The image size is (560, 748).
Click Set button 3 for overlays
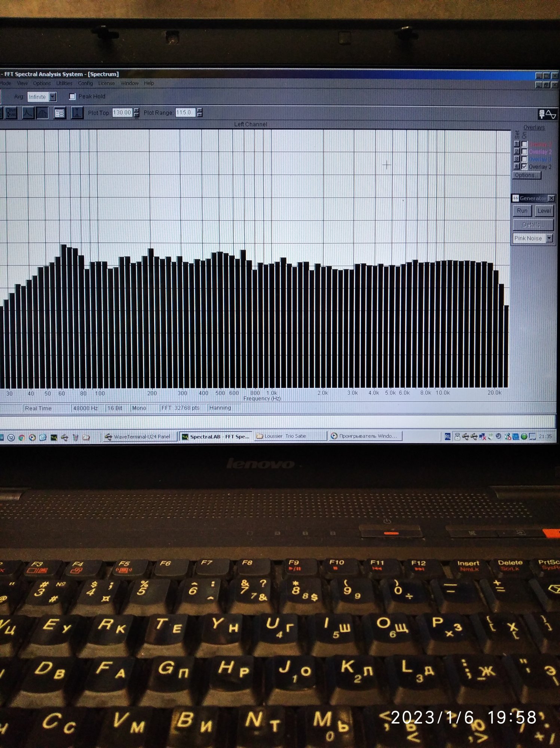tap(517, 159)
